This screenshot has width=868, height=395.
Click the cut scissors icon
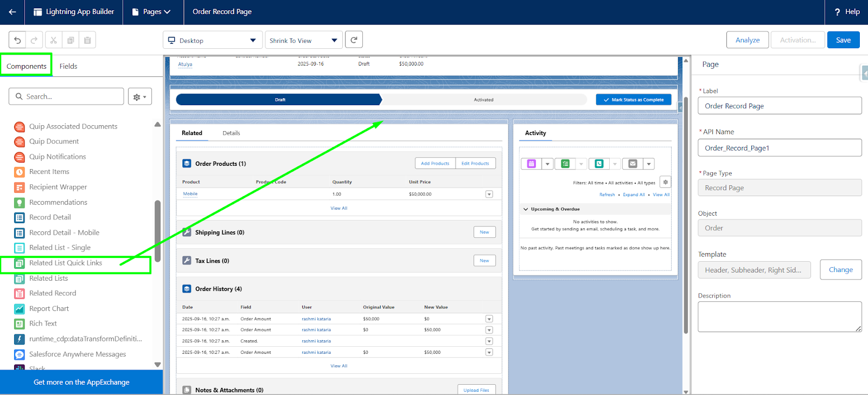tap(53, 40)
